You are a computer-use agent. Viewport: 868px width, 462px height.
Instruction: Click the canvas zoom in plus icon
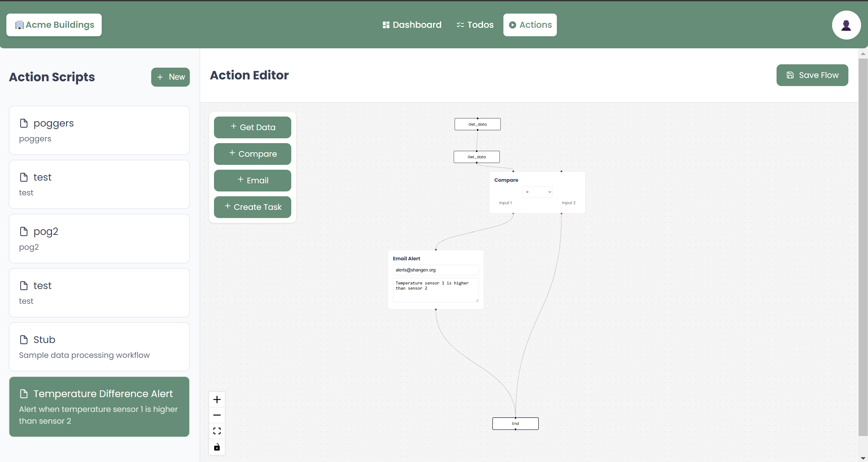coord(217,399)
